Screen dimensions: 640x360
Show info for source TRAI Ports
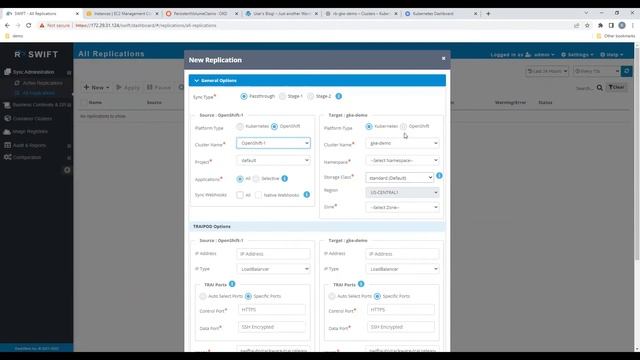click(x=232, y=284)
